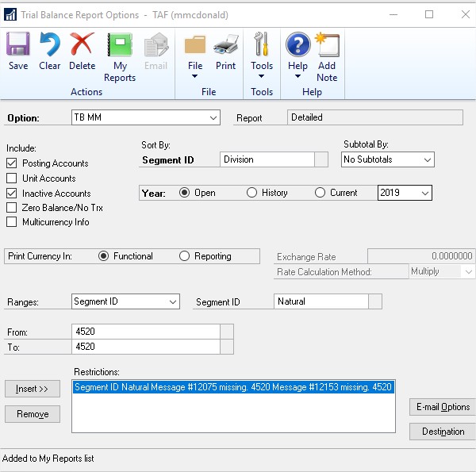Maximize the Trial Balance Report Options window

coord(429,14)
